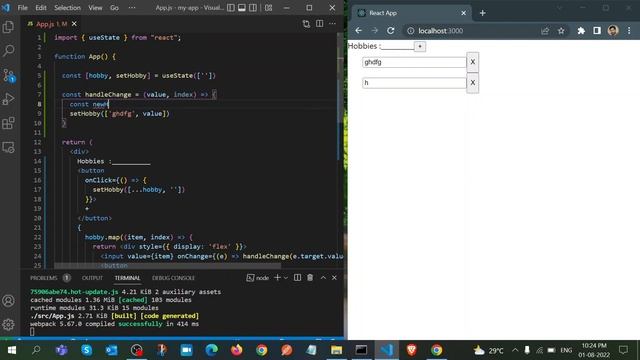The height and width of the screenshot is (360, 640).
Task: Share this page from the address bar
Action: pyautogui.click(x=545, y=31)
